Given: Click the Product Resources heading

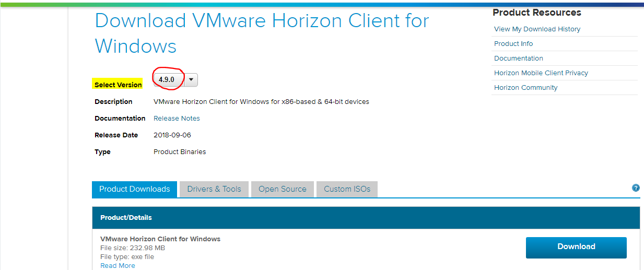Looking at the screenshot, I should [x=537, y=13].
